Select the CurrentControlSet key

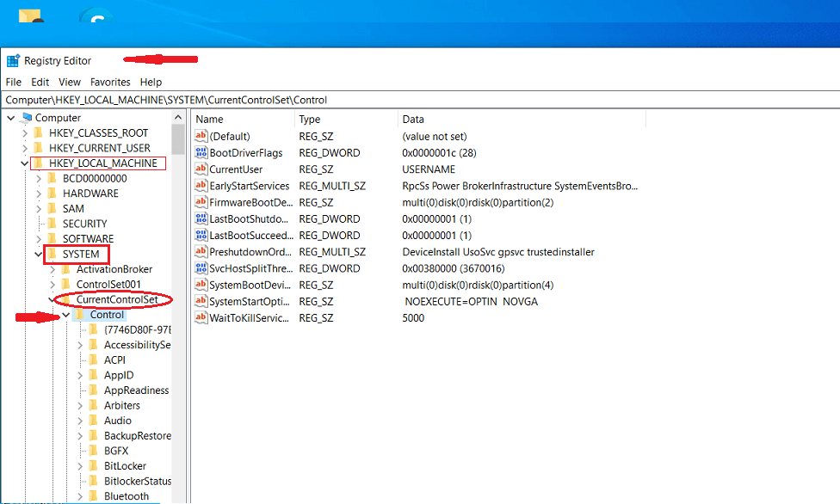(x=117, y=299)
